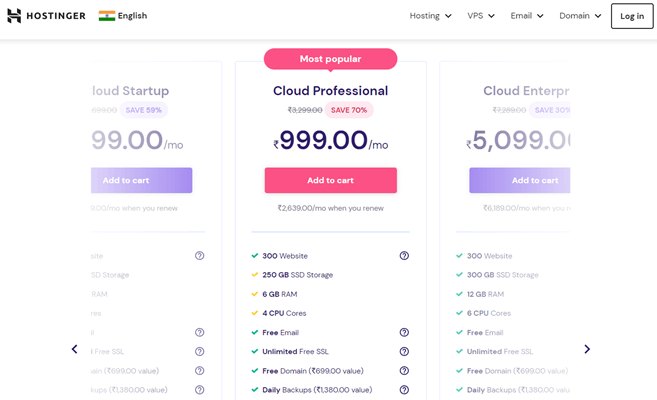Click help icon for Unlimited Free SSL in Cloud Professional

pyautogui.click(x=404, y=351)
